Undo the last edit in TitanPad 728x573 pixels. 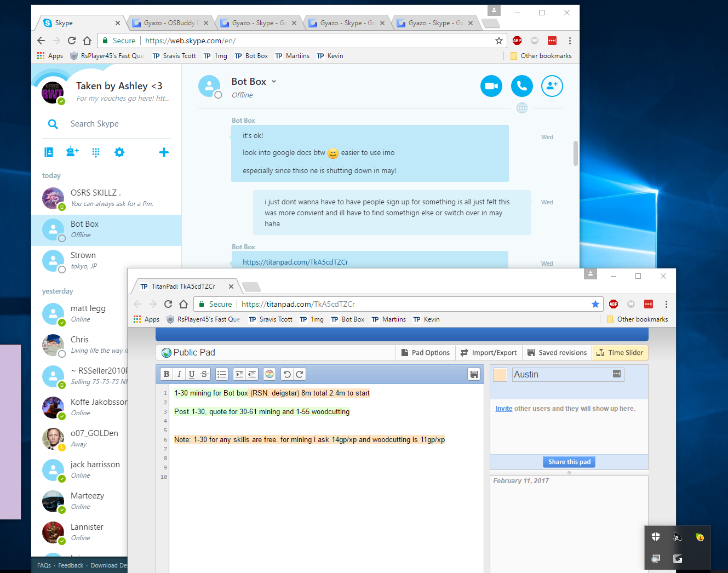[x=287, y=374]
